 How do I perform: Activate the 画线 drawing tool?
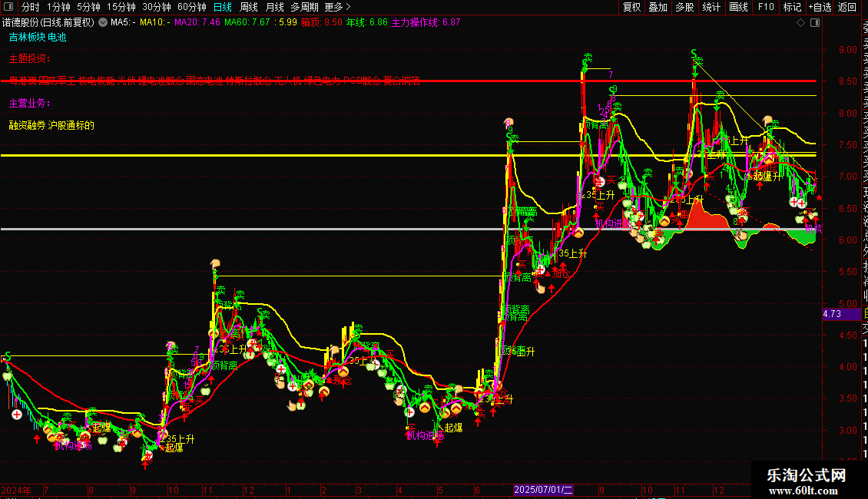point(738,7)
